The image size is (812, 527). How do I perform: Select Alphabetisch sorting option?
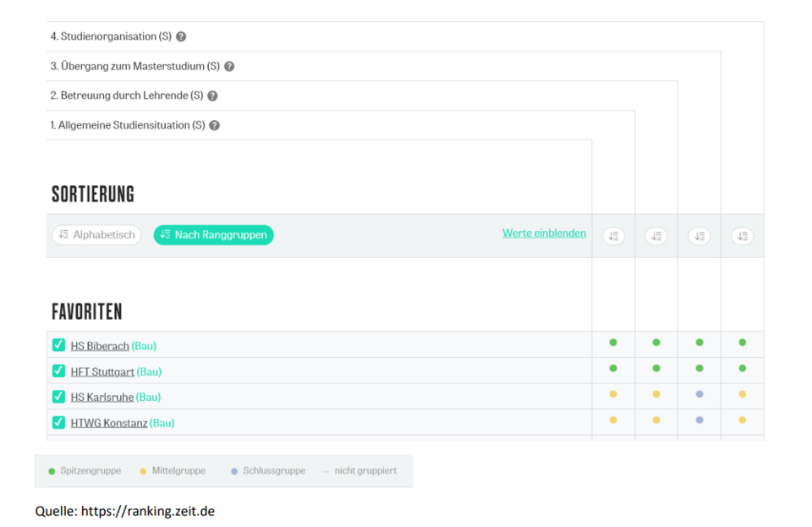coord(96,235)
